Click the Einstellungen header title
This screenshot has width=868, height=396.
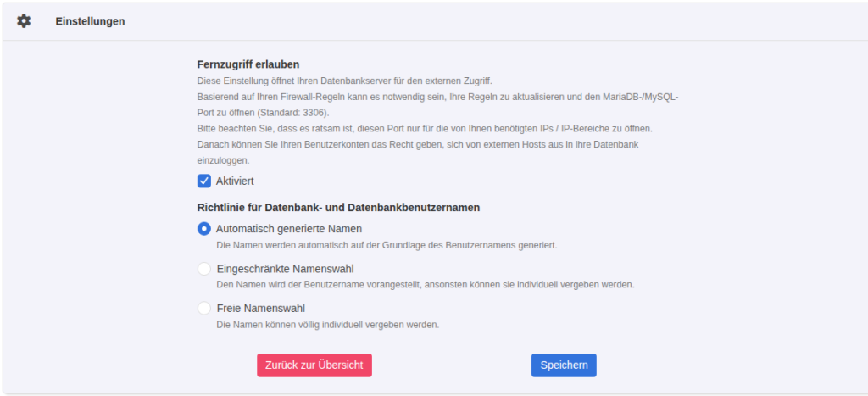click(90, 21)
